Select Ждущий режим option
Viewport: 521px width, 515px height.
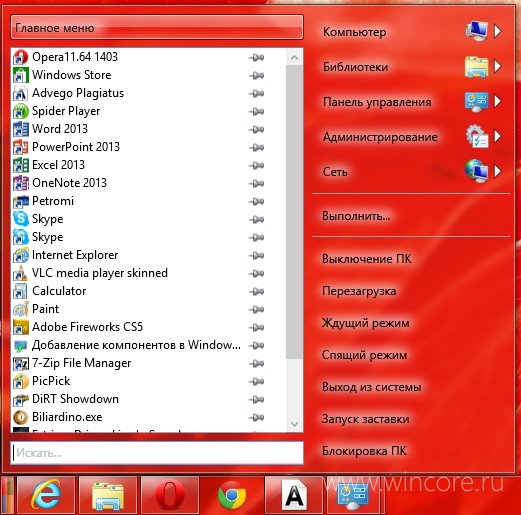pyautogui.click(x=365, y=323)
